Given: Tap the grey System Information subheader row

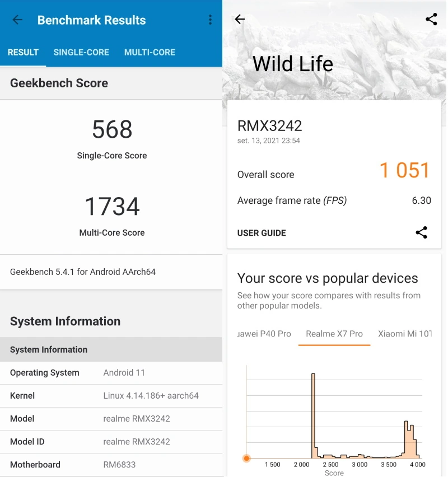Looking at the screenshot, I should coord(111,349).
